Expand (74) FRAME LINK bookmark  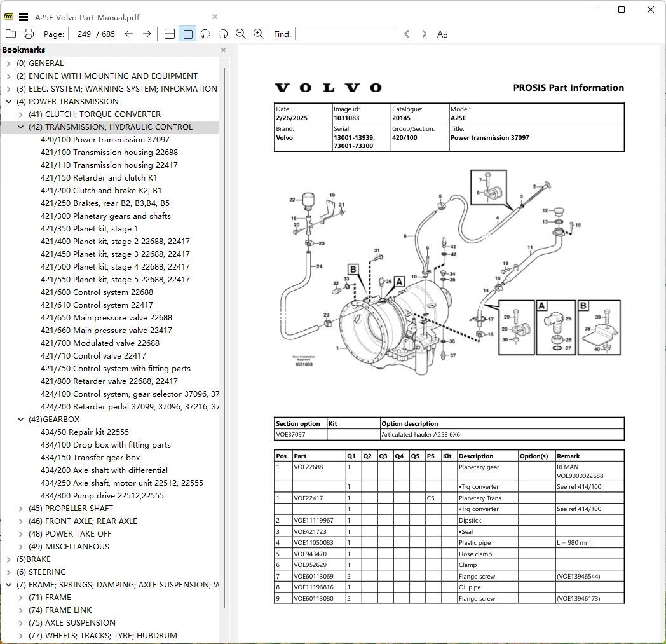pyautogui.click(x=20, y=610)
